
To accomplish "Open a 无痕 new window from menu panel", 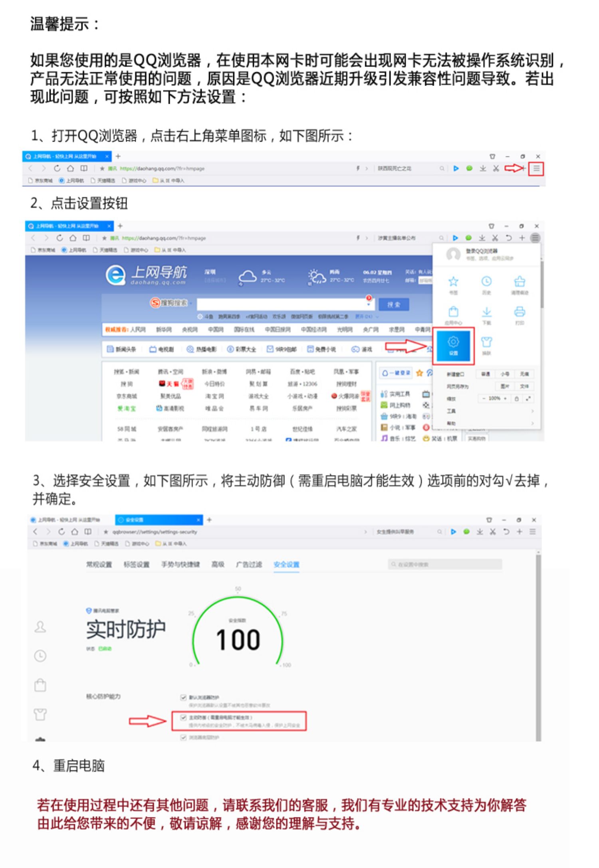I will (524, 374).
